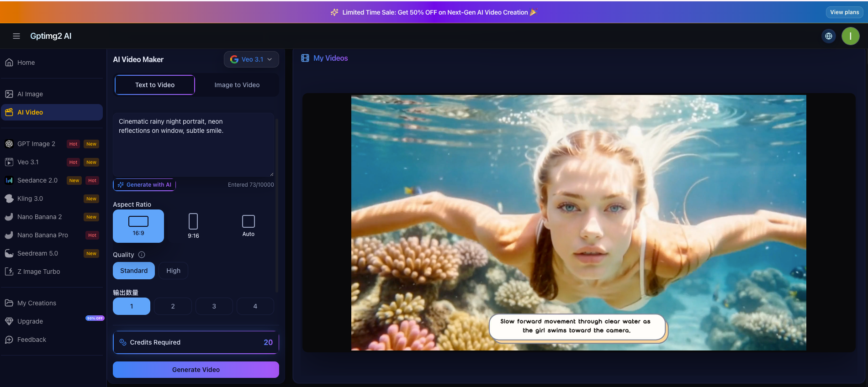Screen dimensions: 868x387
Task: Click the underwater girl video preview
Action: point(578,223)
